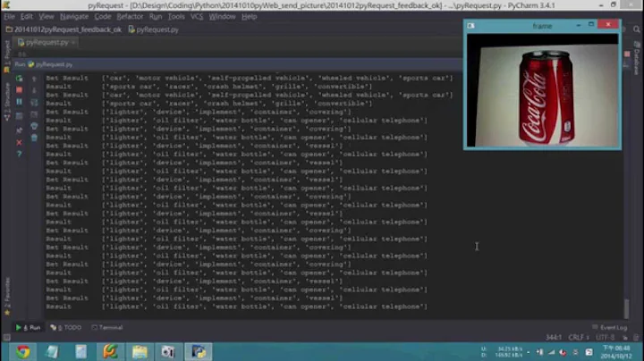Click the PyCharm logo in the title bar

5,5
